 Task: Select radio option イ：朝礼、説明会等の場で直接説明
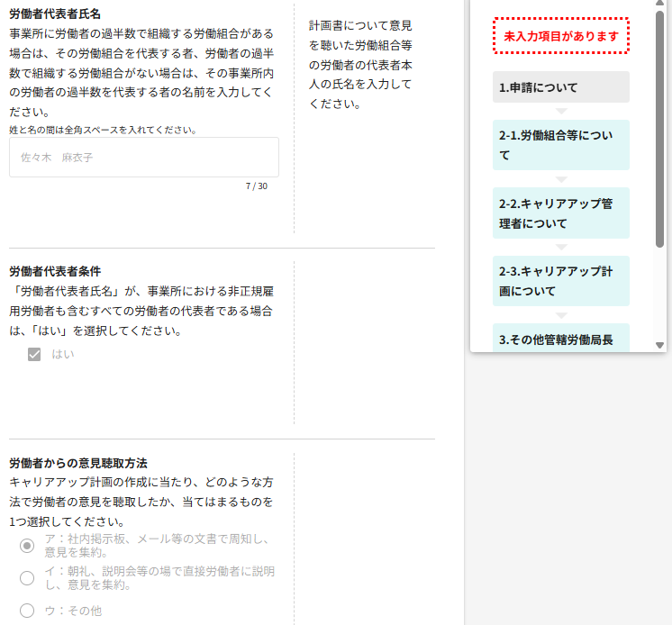point(28,578)
